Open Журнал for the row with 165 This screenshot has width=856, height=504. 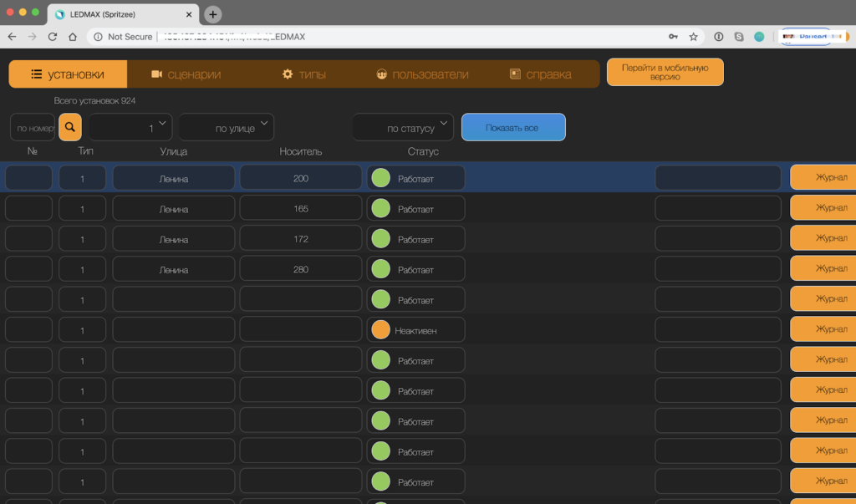point(823,207)
